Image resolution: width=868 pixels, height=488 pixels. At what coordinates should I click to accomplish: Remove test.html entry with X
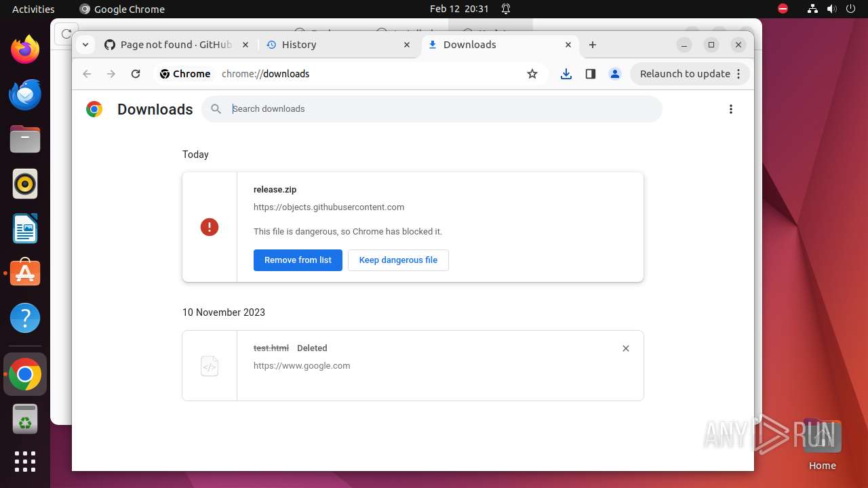click(x=626, y=348)
